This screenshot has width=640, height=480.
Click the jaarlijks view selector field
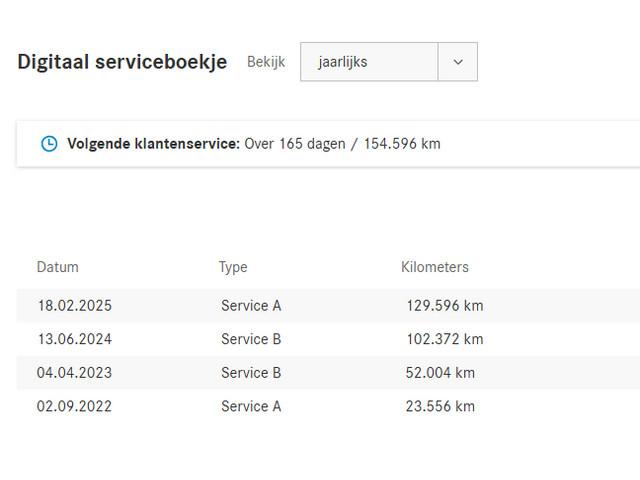click(x=389, y=62)
